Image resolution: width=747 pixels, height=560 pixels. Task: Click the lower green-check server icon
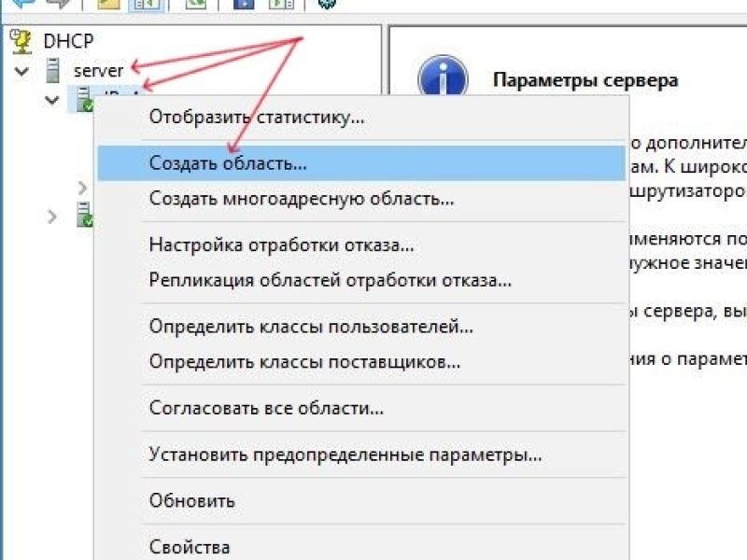(85, 215)
